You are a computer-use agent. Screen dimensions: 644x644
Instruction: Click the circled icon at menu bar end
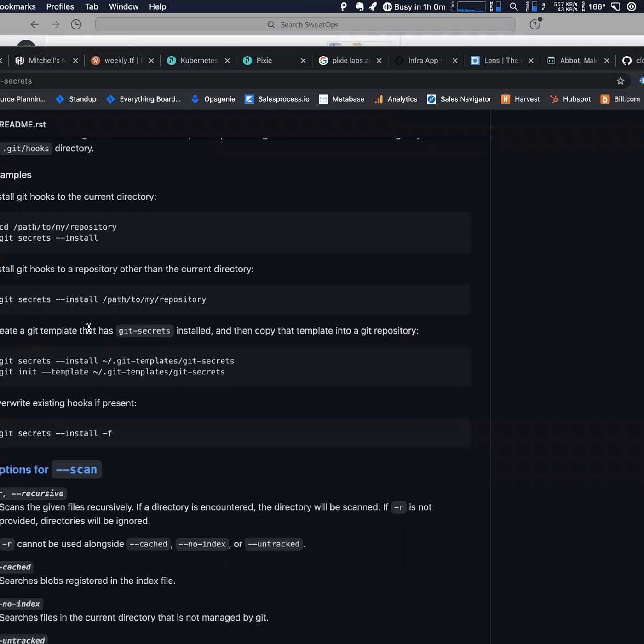click(x=632, y=6)
